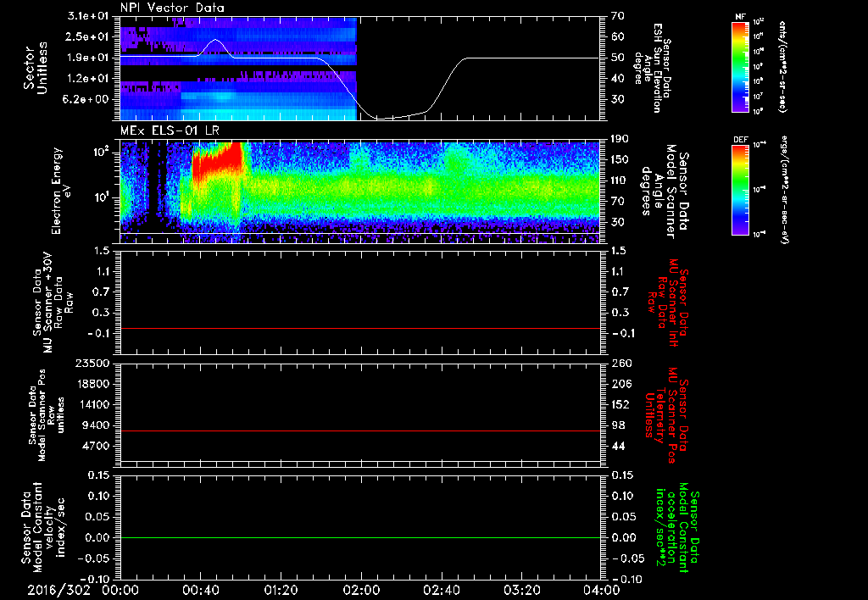Click the '9400' scanner position tick
The image size is (868, 600).
tap(96, 425)
